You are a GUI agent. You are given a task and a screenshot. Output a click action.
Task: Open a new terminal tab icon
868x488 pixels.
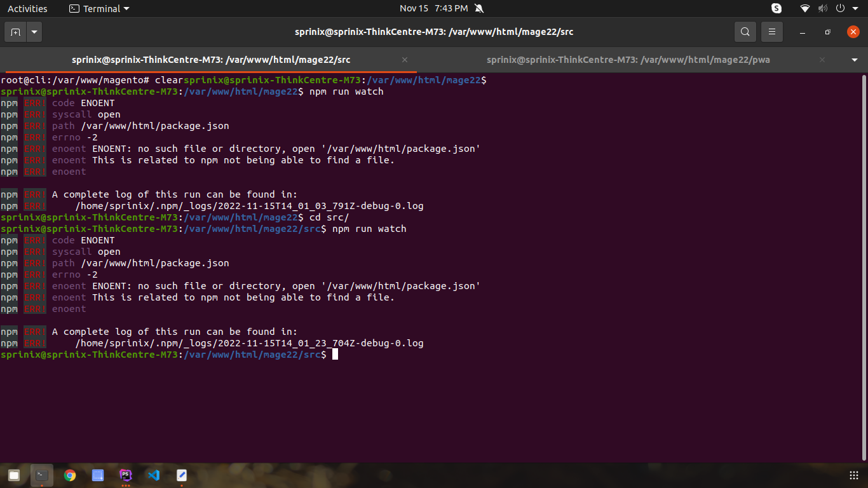(15, 32)
